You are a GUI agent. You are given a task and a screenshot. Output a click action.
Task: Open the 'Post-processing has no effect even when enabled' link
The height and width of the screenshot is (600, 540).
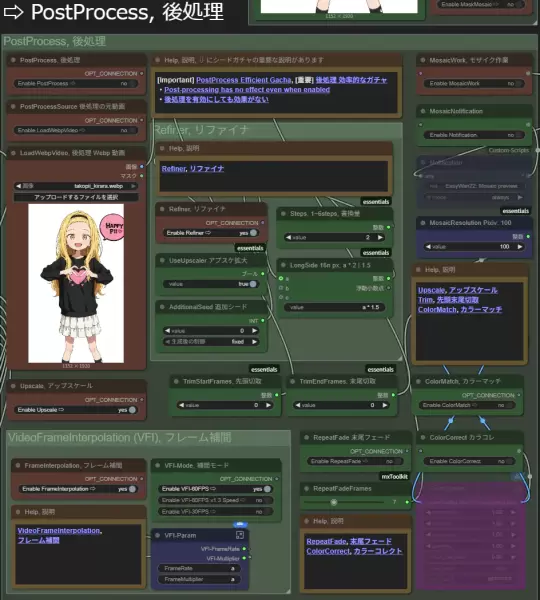247,90
